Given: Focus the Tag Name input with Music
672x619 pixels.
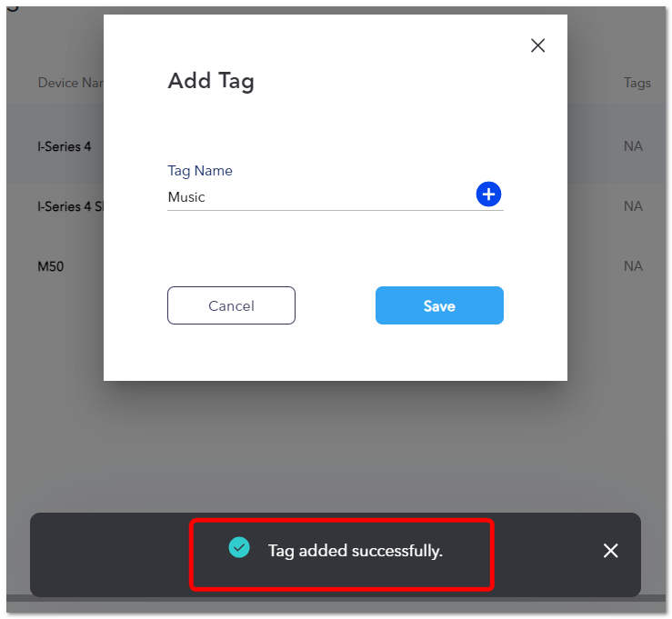Looking at the screenshot, I should tap(321, 197).
